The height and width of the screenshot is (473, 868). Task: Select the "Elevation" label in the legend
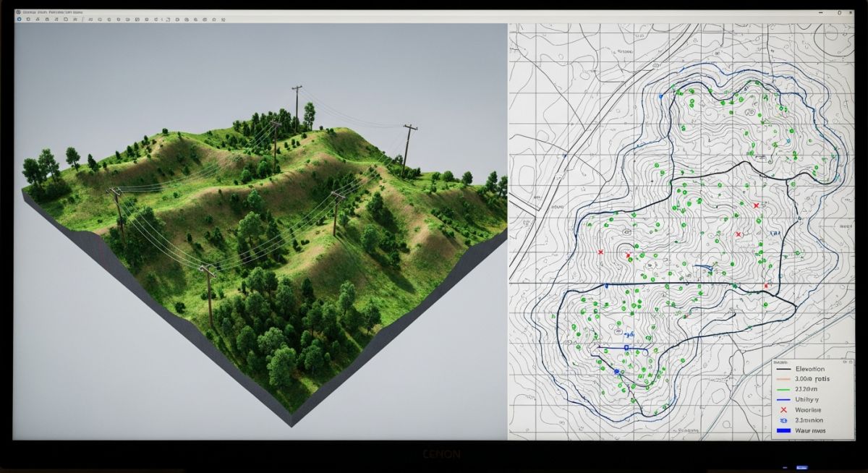[810, 369]
